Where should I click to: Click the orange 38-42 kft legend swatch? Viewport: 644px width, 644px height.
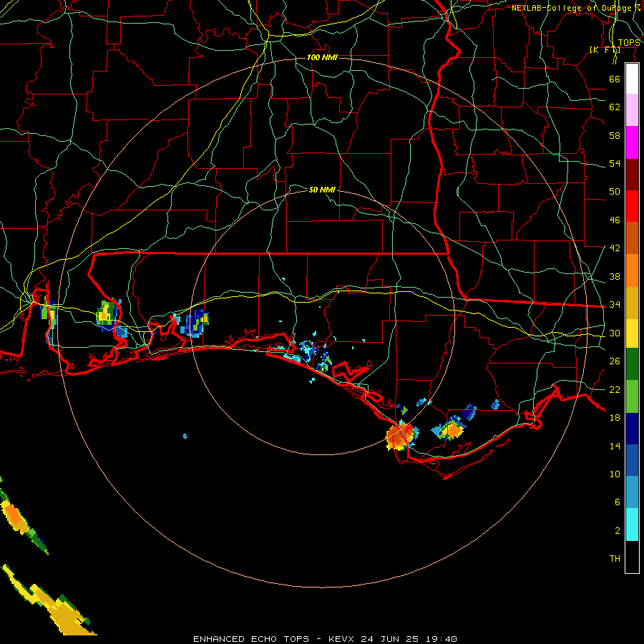point(632,270)
